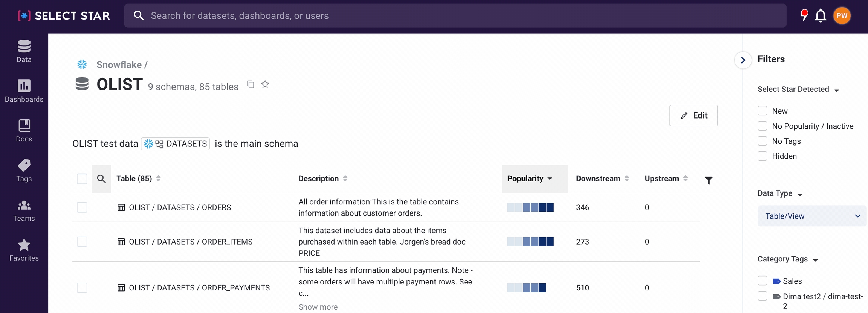This screenshot has width=868, height=313.
Task: Click the copy icon beside OLIST title
Action: (251, 84)
